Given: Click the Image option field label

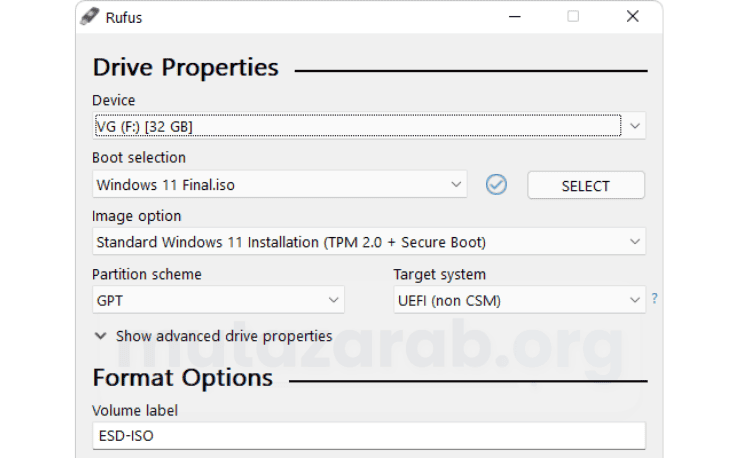Looking at the screenshot, I should tap(137, 216).
